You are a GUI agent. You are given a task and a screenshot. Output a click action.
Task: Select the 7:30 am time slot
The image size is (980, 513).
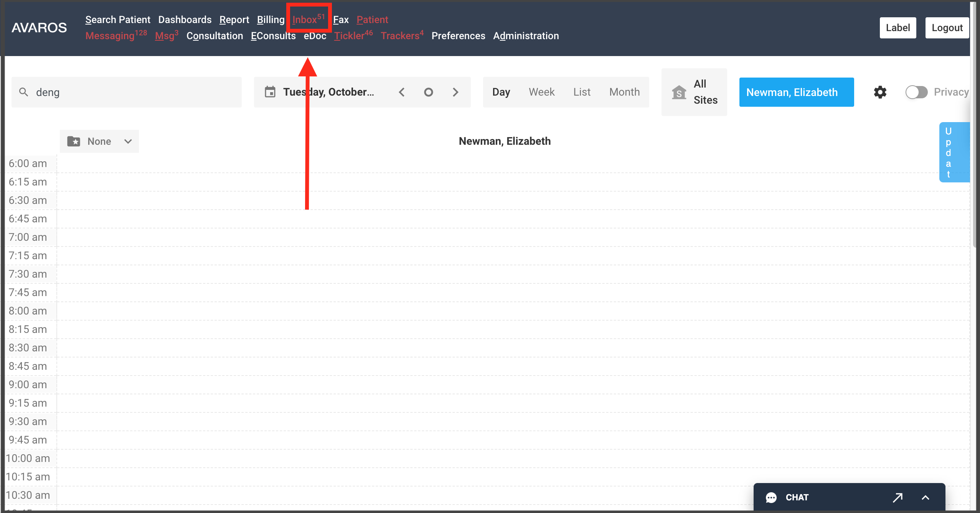pyautogui.click(x=513, y=274)
